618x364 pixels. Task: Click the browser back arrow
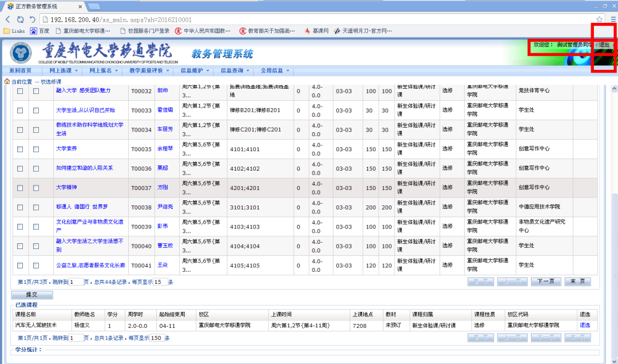pos(8,19)
